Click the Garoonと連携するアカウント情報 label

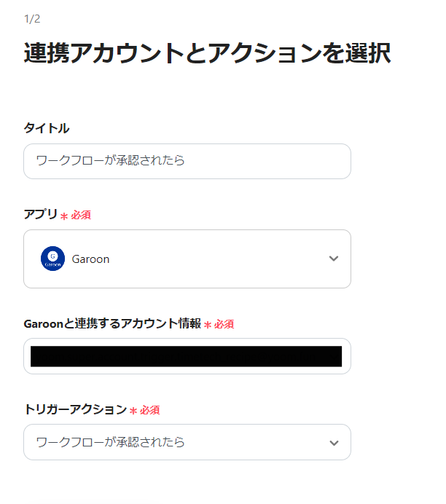(112, 323)
